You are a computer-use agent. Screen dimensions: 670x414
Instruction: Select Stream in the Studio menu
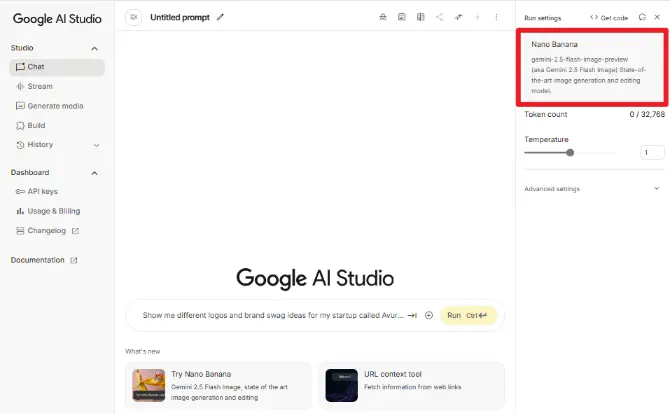[40, 86]
